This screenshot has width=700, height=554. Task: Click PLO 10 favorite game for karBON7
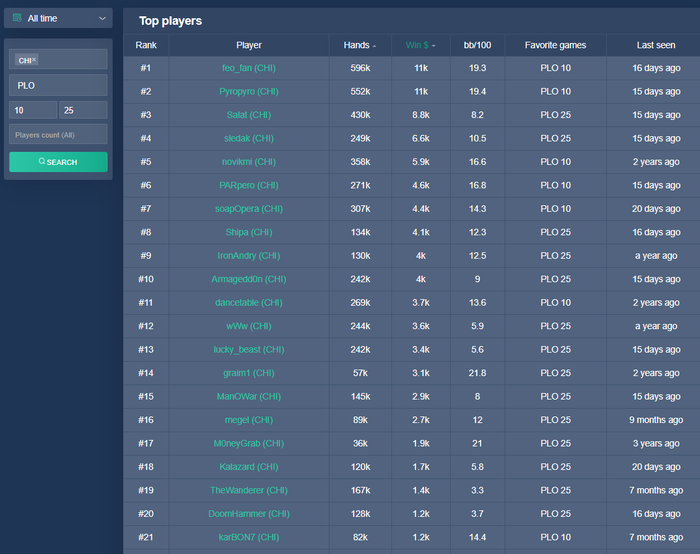[555, 537]
